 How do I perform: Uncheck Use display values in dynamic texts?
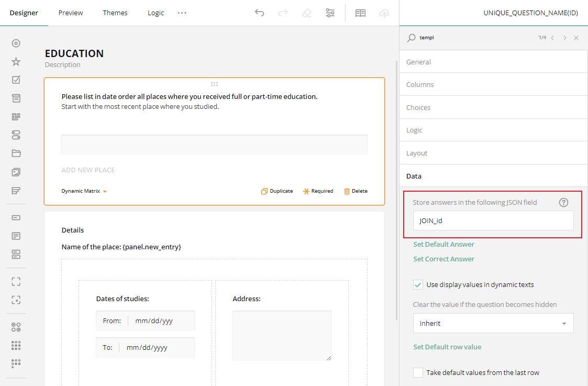point(418,285)
